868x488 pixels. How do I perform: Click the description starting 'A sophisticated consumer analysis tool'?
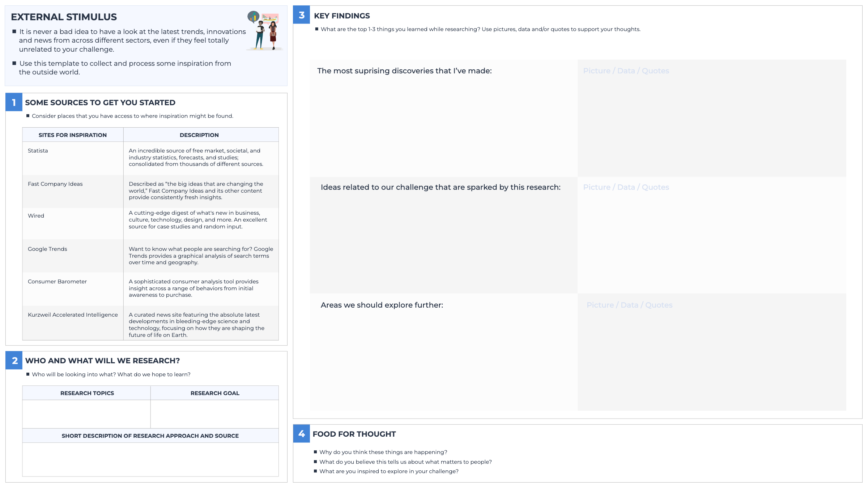pos(193,288)
